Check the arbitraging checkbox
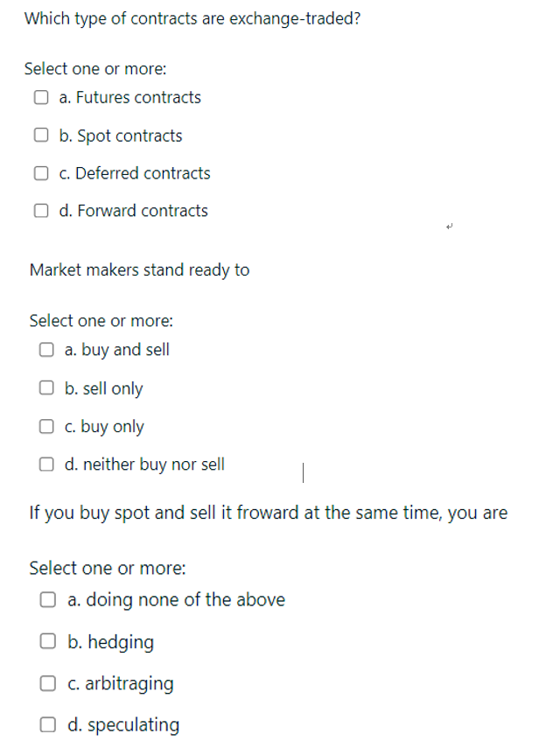 (48, 682)
